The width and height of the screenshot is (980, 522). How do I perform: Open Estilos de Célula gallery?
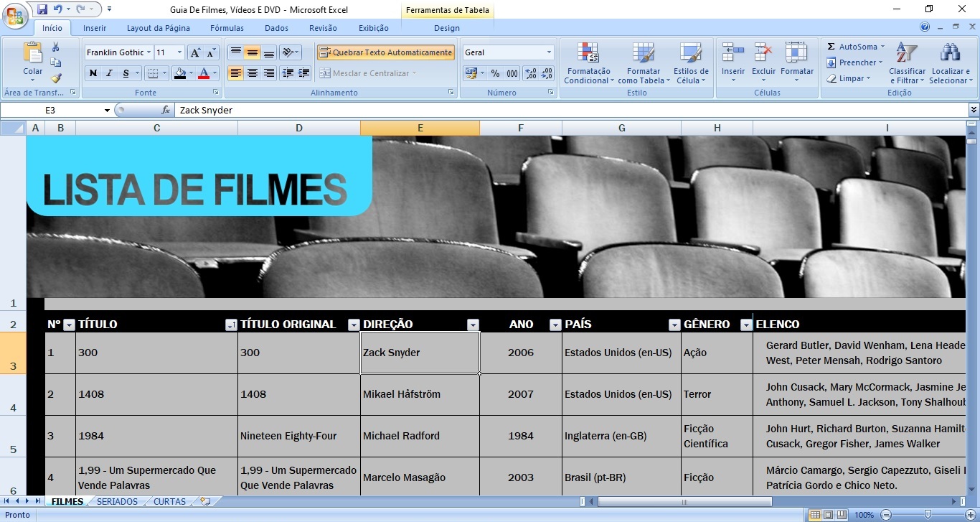click(x=690, y=63)
